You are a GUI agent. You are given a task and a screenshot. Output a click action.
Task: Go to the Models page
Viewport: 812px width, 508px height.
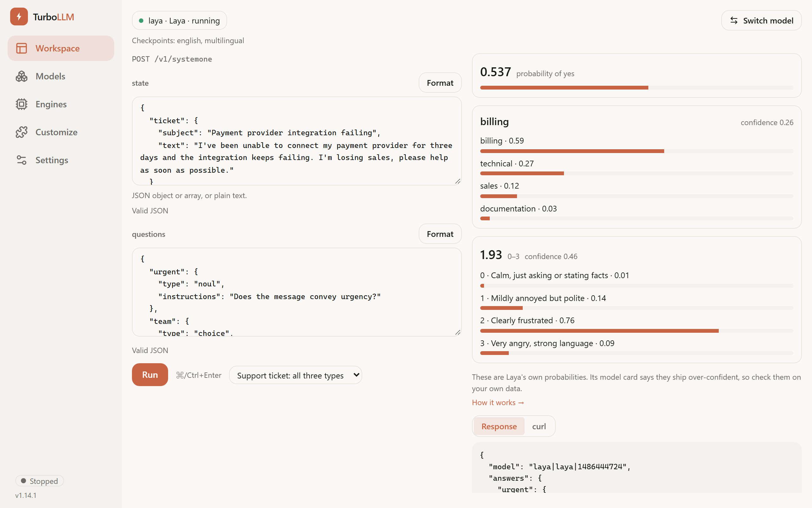click(61, 76)
